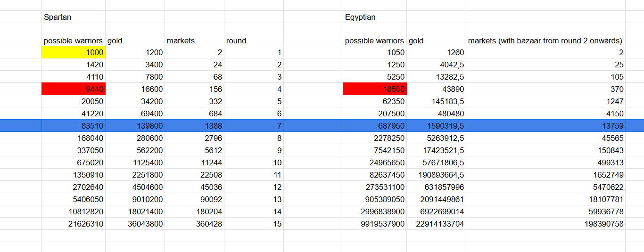The image size is (644, 252).
Task: Select the Spartan warriors cell 21626310
Action: (73, 224)
